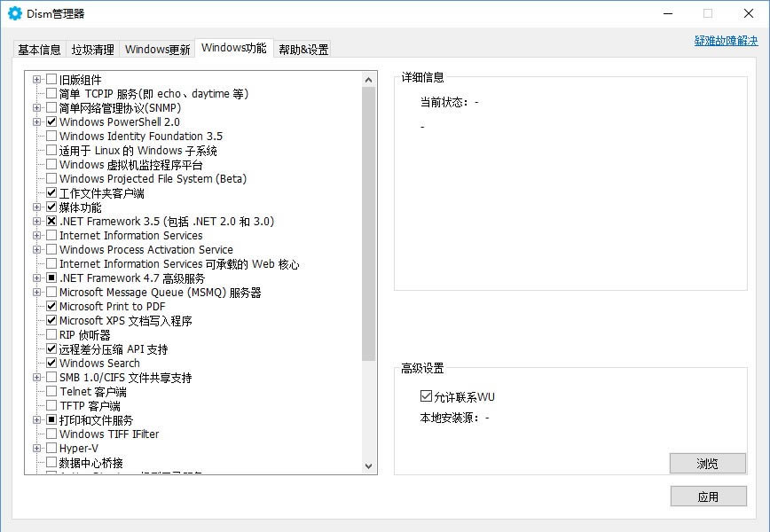Check the Windows TIFF IFilter checkbox
The height and width of the screenshot is (532, 770).
tap(51, 434)
